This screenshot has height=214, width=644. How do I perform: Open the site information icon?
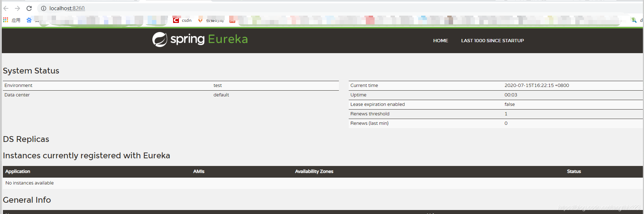(44, 8)
